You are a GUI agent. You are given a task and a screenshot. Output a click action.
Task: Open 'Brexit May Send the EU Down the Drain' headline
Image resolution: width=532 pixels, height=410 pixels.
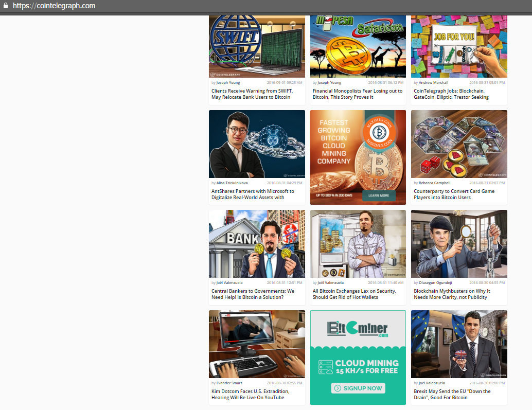[x=452, y=395]
